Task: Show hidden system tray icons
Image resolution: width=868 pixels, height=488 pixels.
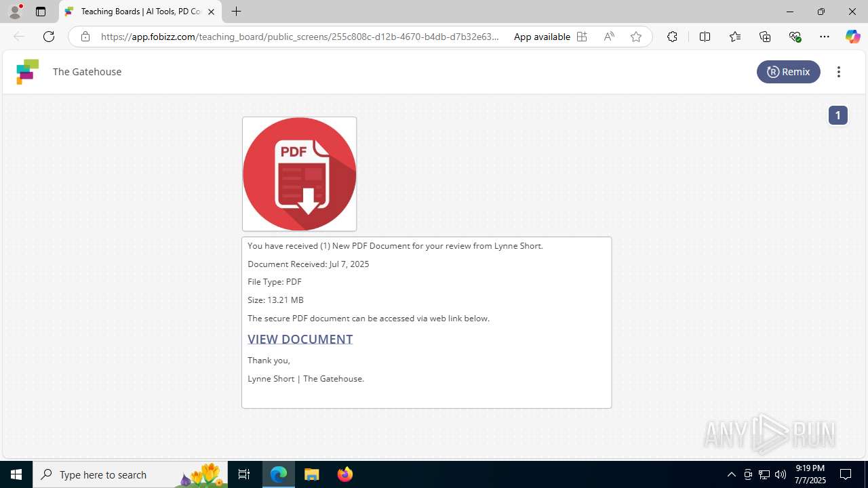Action: pyautogui.click(x=731, y=474)
